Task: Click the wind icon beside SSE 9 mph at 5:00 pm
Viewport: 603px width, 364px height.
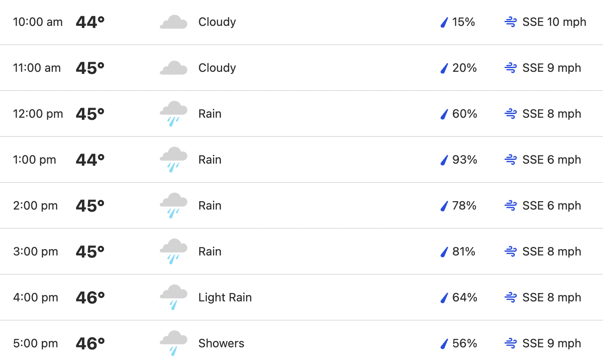Action: 511,344
